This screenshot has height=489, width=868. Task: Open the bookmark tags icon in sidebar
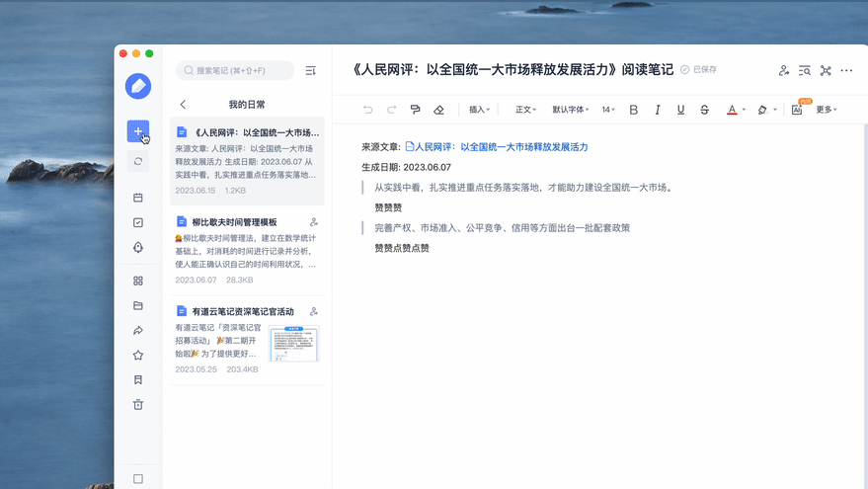[138, 380]
